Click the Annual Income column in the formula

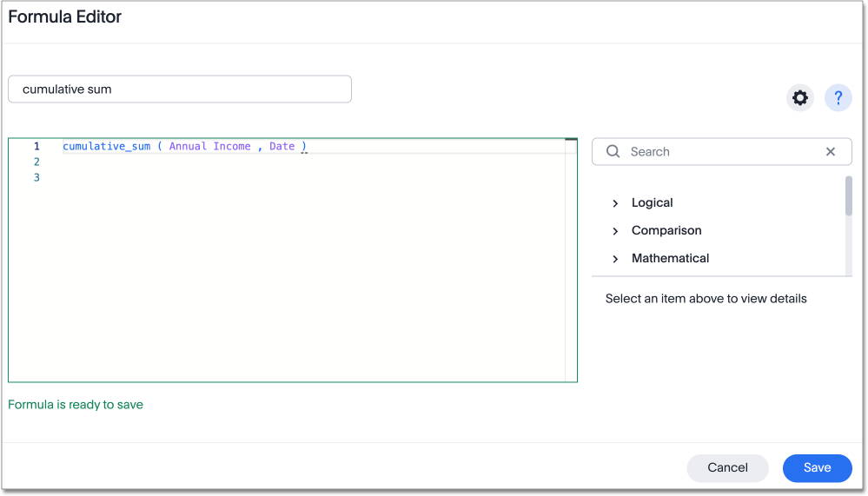click(x=209, y=147)
